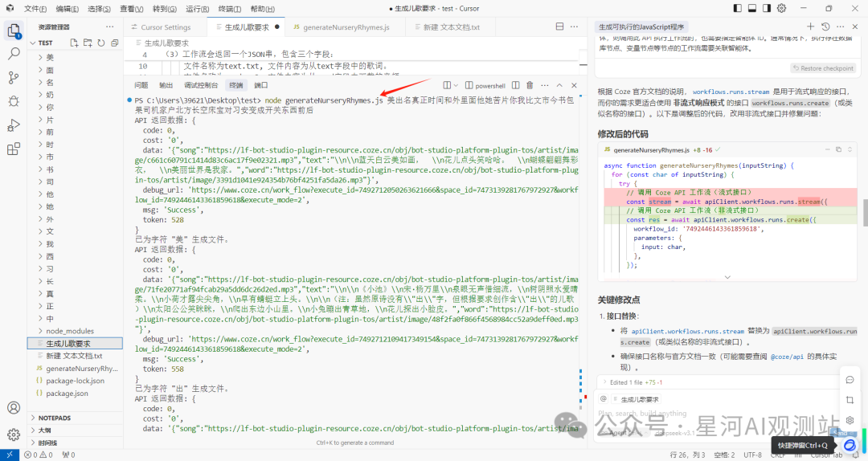Open the new terminal profile dropdown arrow
868x461 pixels.
click(x=456, y=85)
